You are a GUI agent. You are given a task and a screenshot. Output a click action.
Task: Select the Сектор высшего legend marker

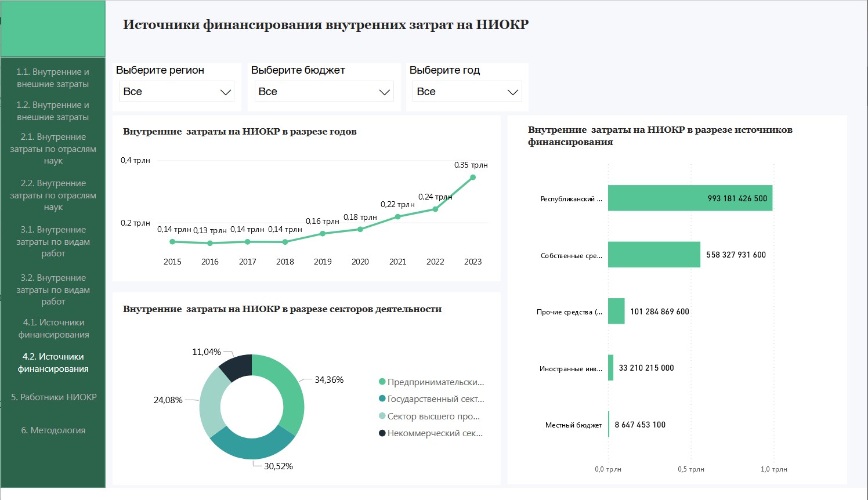point(382,416)
